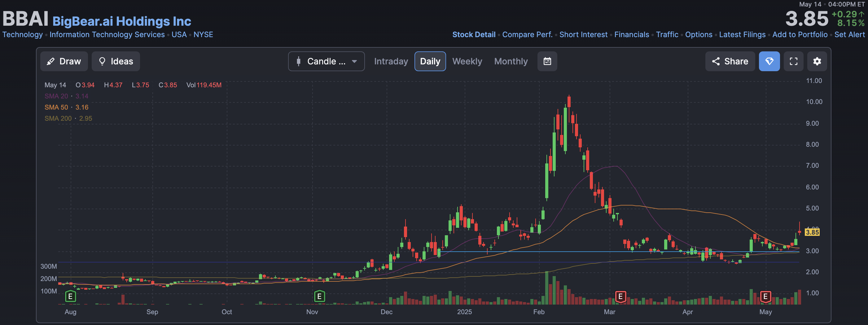
Task: Switch to Intraday timeframe
Action: pos(391,61)
